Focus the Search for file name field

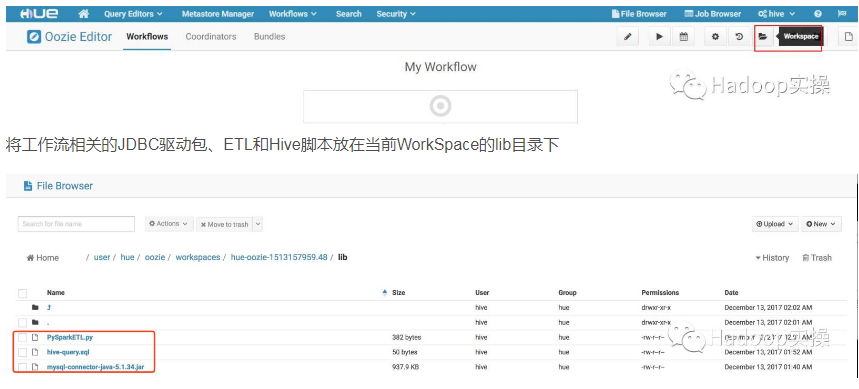(x=76, y=224)
